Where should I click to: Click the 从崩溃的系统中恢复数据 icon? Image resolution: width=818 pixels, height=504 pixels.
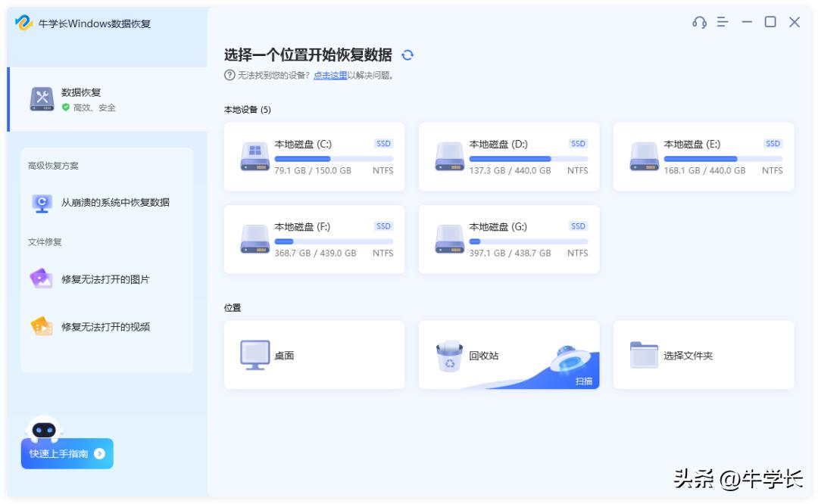41,203
